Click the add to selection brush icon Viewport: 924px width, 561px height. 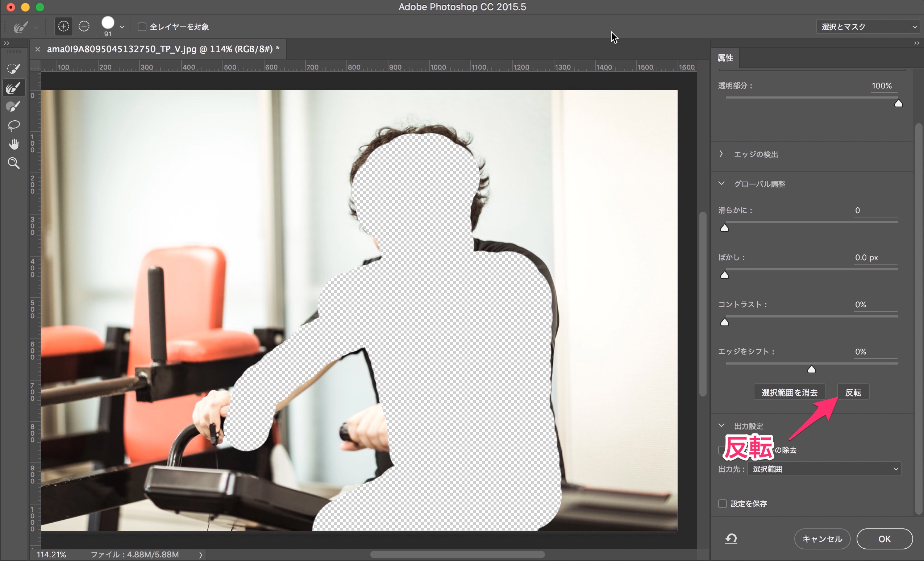pos(64,26)
